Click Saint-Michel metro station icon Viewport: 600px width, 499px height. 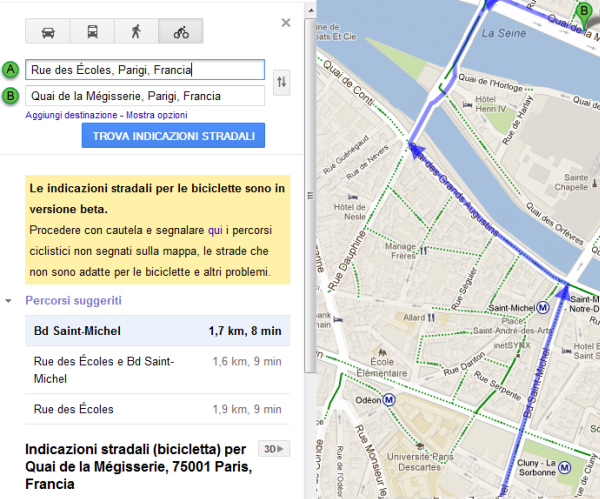click(x=543, y=307)
